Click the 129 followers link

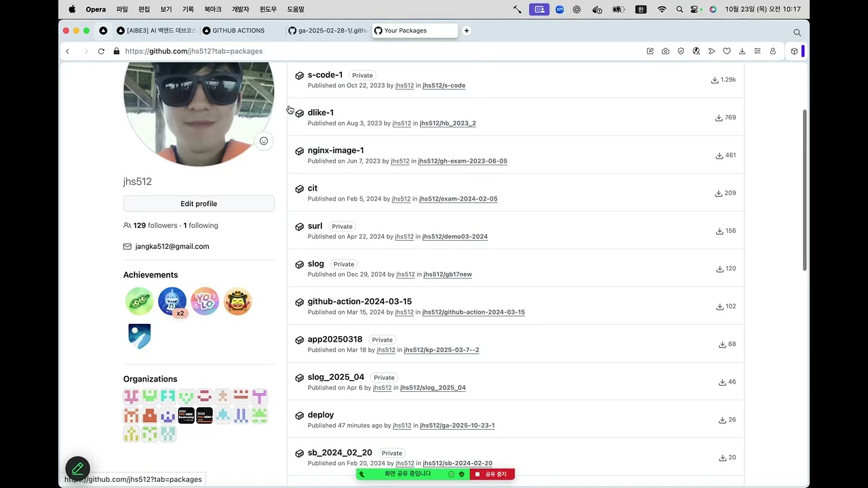155,225
